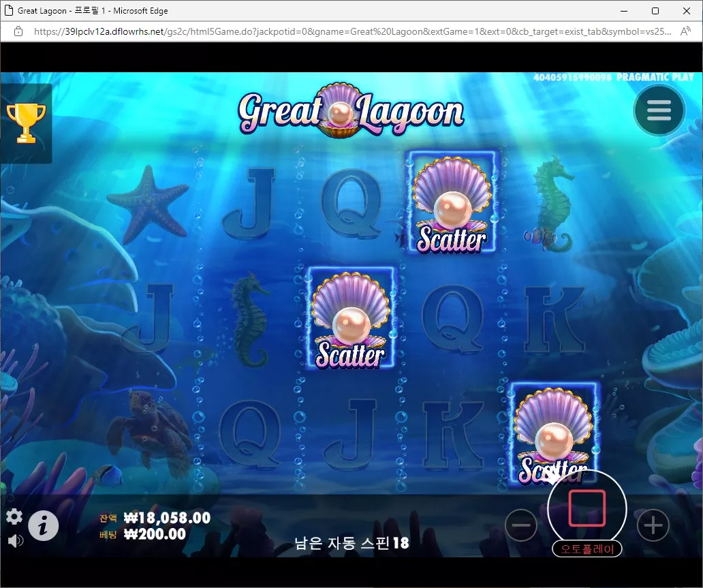The image size is (703, 588).
Task: Click the 오토플레이 autoplay label
Action: pos(587,549)
